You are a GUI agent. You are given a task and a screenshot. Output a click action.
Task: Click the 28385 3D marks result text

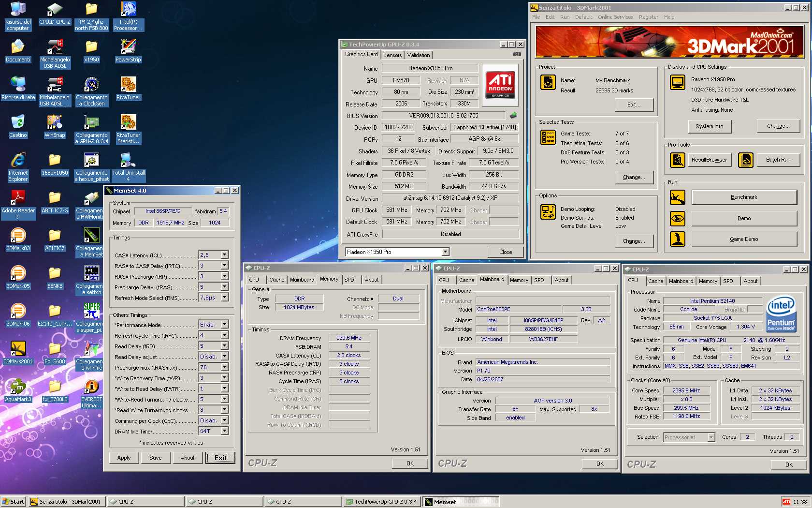click(614, 90)
